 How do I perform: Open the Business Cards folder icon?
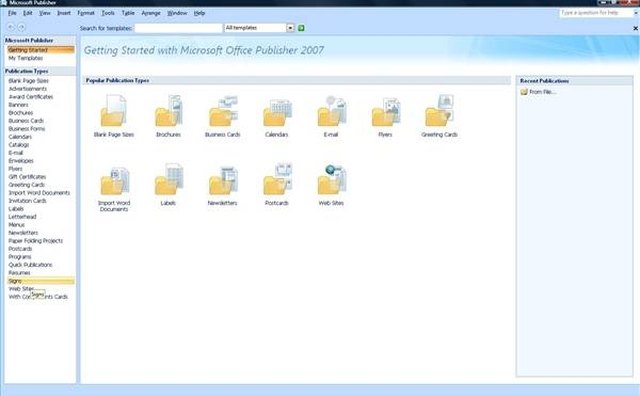[x=222, y=111]
